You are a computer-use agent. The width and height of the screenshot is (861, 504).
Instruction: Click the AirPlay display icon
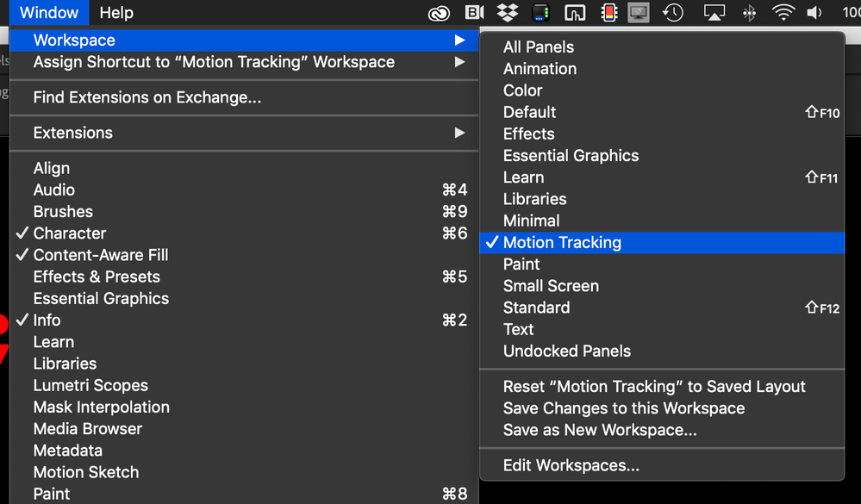[x=714, y=13]
